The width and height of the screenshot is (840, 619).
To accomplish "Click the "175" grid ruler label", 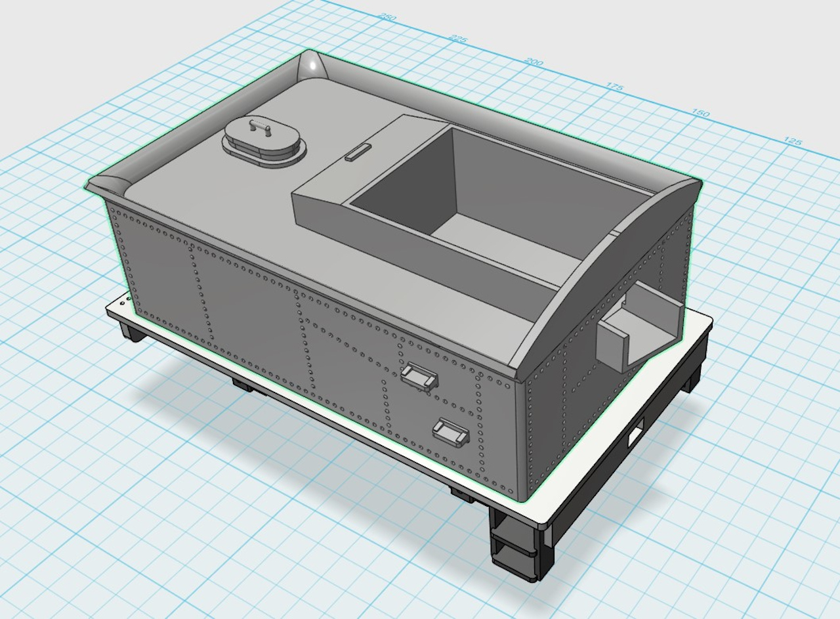I will coord(614,87).
